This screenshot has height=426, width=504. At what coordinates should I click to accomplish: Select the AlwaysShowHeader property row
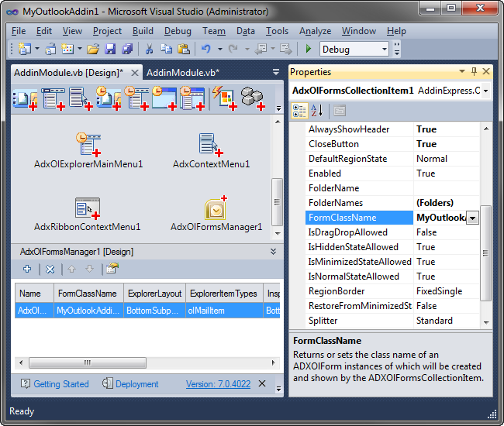(392, 129)
